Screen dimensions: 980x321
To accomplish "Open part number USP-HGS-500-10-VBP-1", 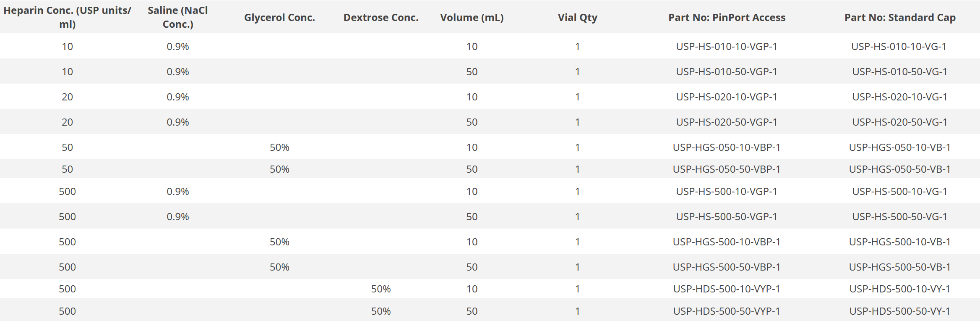I will [727, 242].
